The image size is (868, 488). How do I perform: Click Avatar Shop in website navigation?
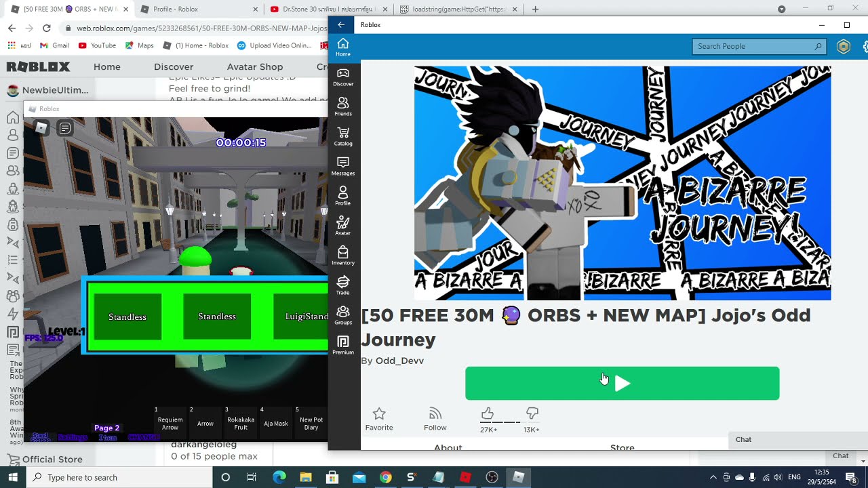click(x=255, y=66)
